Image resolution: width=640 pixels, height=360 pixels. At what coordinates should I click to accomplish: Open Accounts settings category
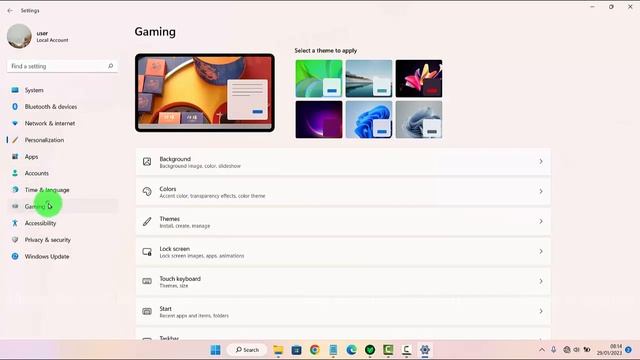tap(62, 173)
